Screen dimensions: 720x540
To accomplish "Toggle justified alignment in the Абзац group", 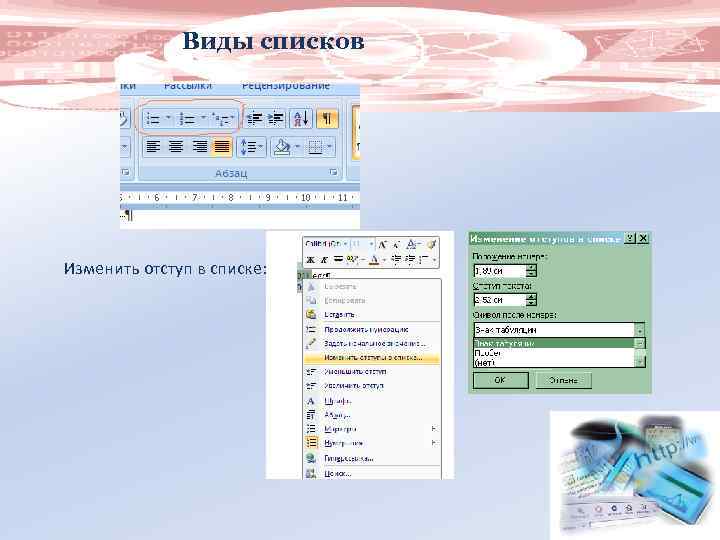I will click(222, 147).
